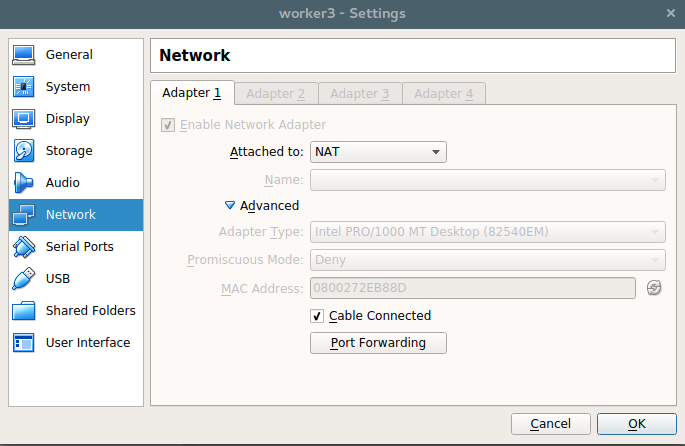This screenshot has width=685, height=446.
Task: Open the Promiscuous Mode dropdown
Action: click(x=488, y=260)
